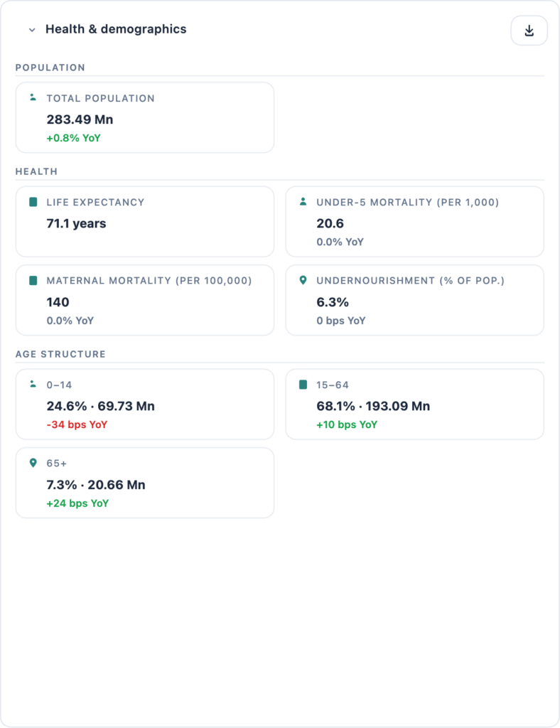Click the 0–14 age group icon
Image resolution: width=560 pixels, height=728 pixels.
(33, 385)
